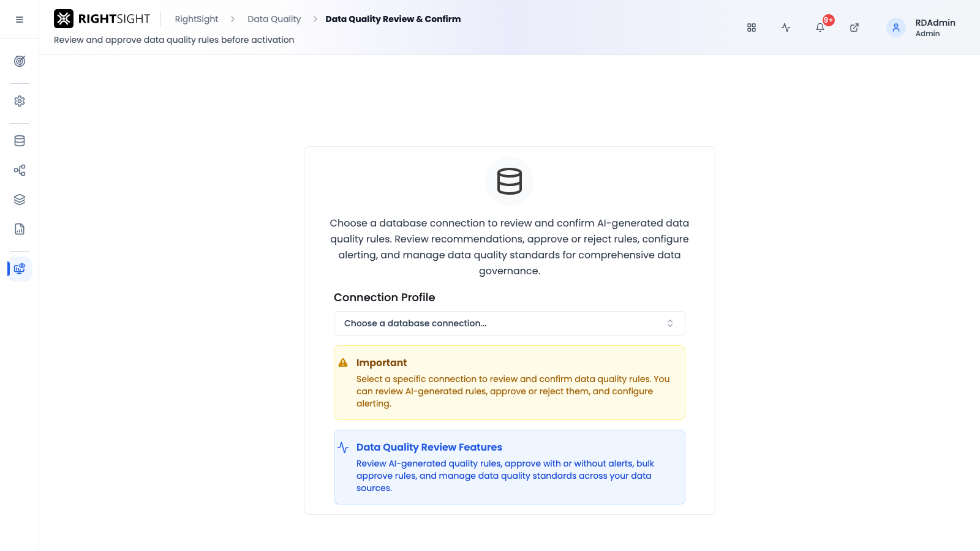
Task: Select the active data quality monitor icon
Action: point(20,269)
